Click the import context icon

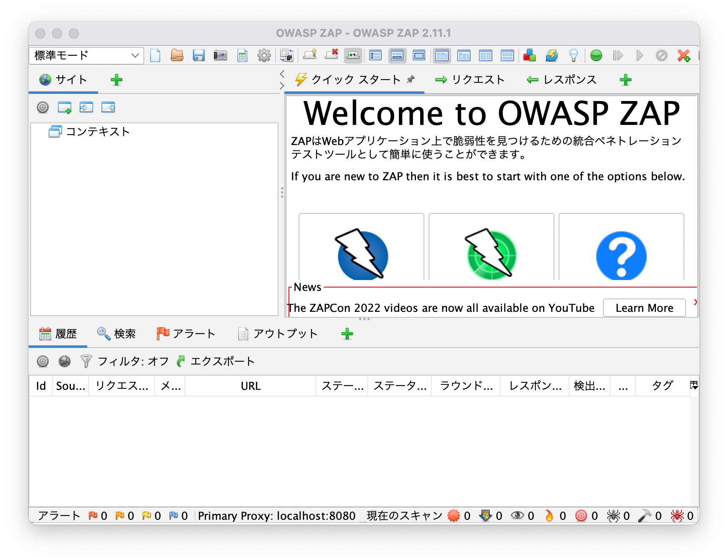click(86, 108)
